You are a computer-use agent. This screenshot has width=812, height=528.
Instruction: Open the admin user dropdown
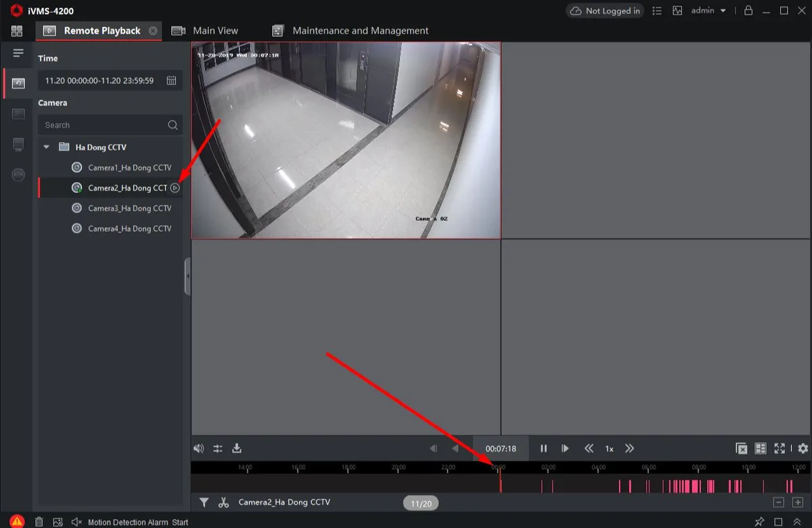(708, 11)
